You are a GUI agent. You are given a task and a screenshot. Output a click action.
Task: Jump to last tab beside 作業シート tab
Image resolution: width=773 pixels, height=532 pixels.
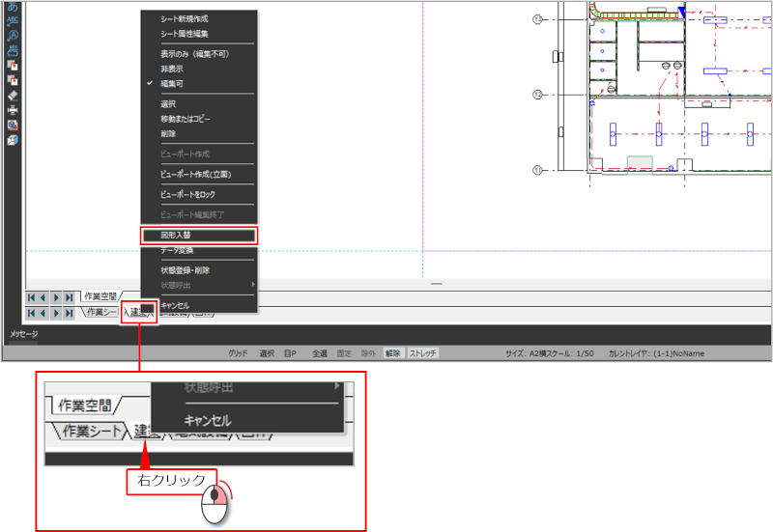click(69, 313)
